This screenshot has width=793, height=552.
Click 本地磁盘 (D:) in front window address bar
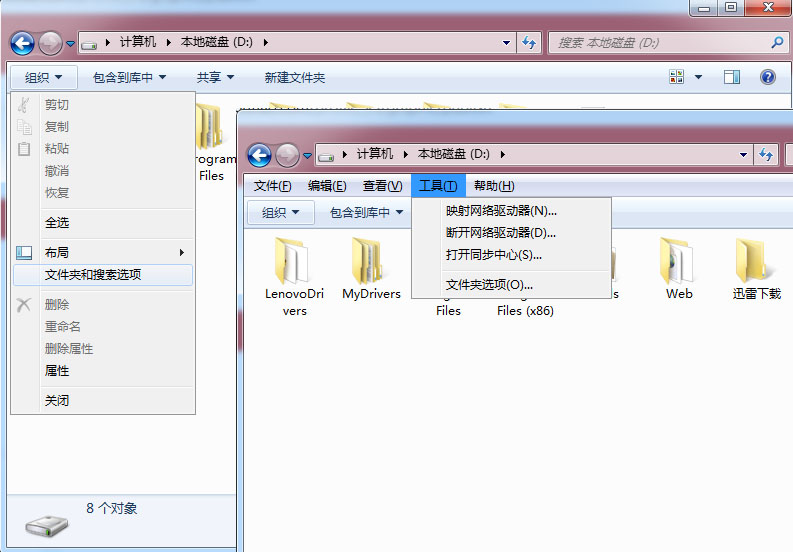tap(453, 154)
